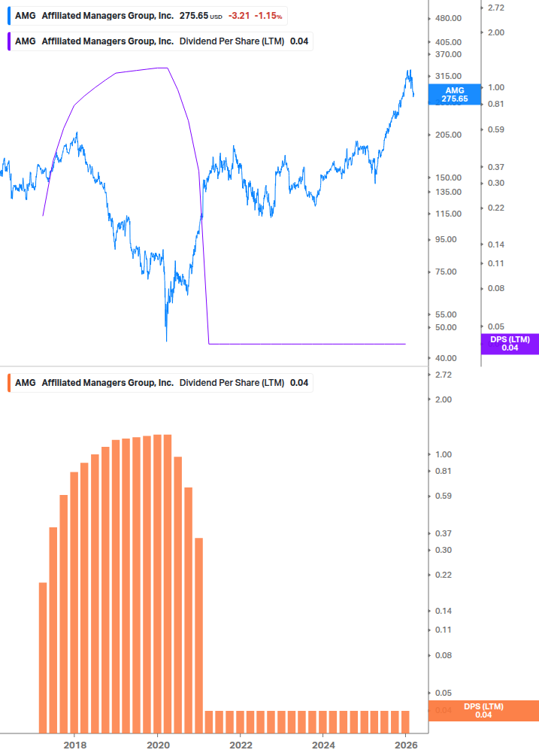
Task: Click the 0.37 label on top DPS axis
Action: click(496, 167)
